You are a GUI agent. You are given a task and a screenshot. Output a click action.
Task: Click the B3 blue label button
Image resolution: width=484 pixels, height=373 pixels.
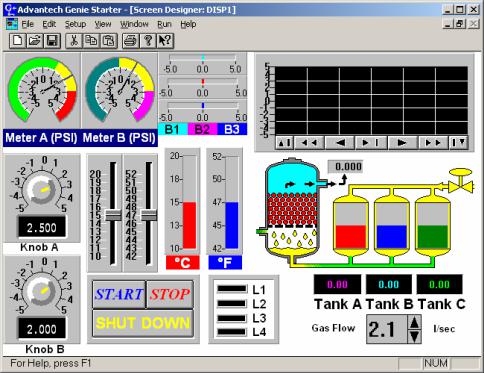point(232,129)
